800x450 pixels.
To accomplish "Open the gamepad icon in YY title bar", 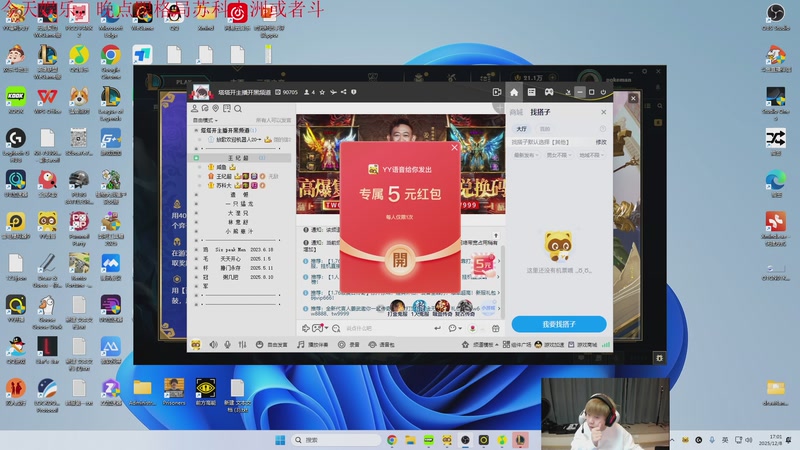I will 548,92.
